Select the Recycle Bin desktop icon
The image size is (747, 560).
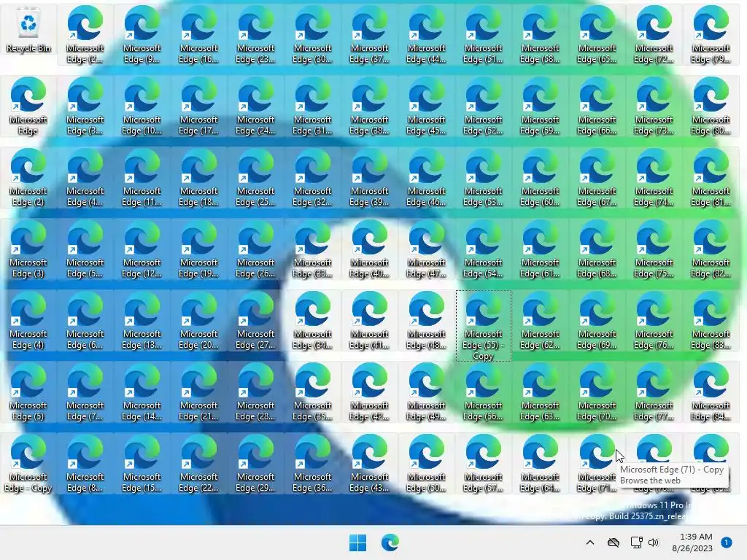28,31
